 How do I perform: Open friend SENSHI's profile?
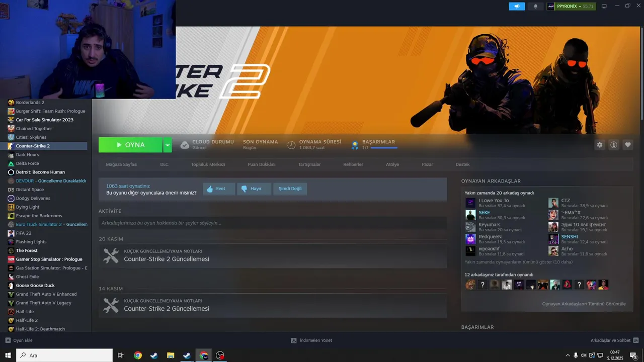(x=570, y=237)
